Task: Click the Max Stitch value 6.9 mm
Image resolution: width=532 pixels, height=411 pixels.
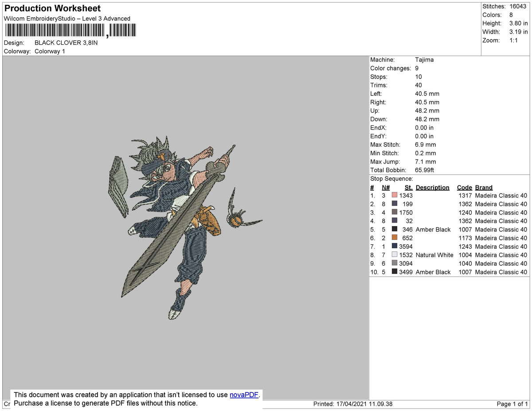Action: [x=425, y=145]
